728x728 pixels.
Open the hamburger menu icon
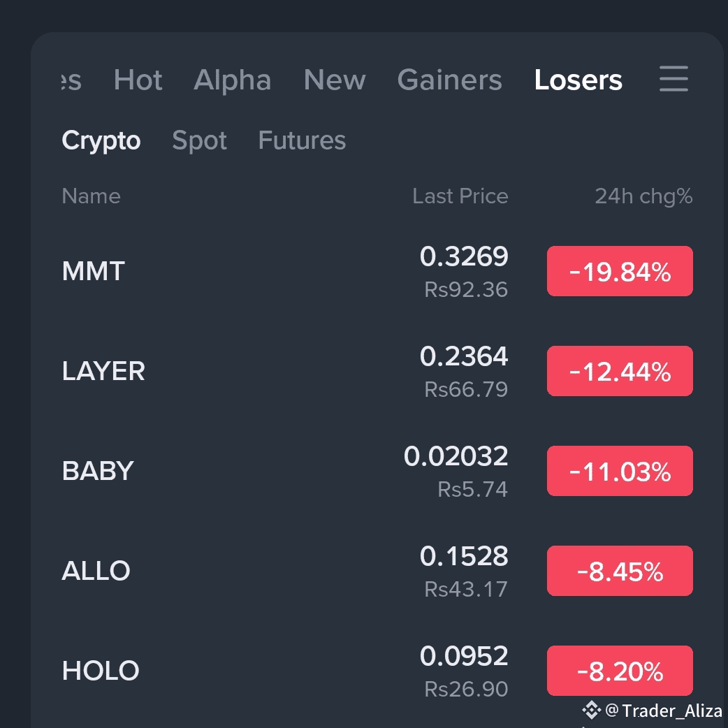point(674,78)
